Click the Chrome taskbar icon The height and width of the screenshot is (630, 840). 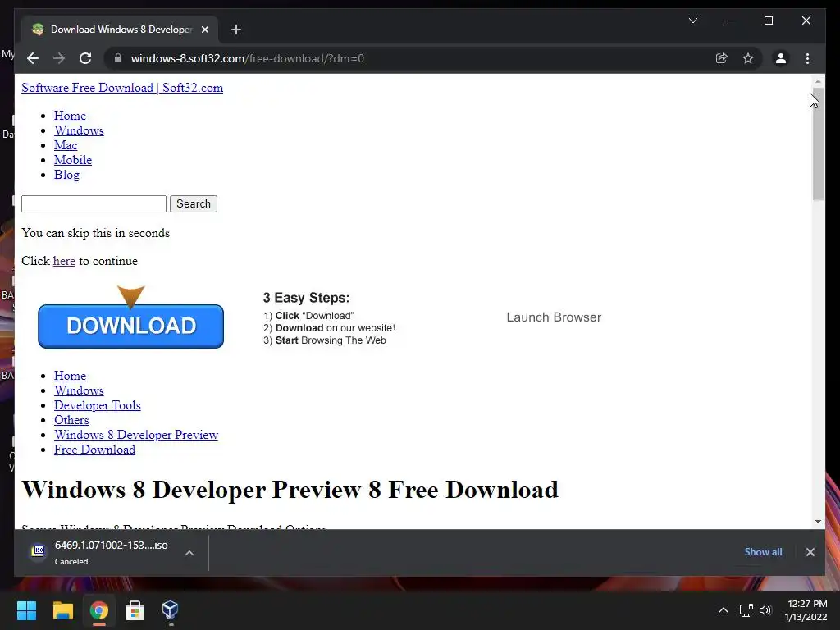click(x=99, y=610)
